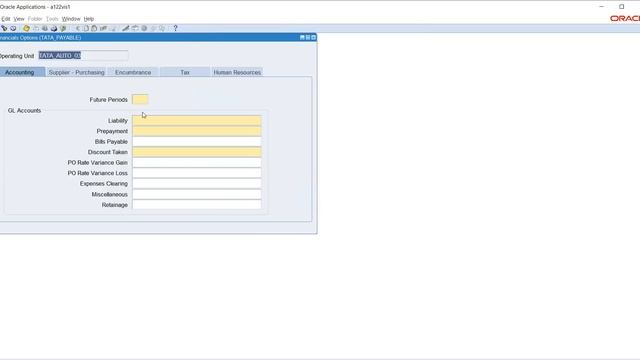The image size is (640, 360).
Task: Click the Attachments toolbar icon
Action: pos(153,28)
